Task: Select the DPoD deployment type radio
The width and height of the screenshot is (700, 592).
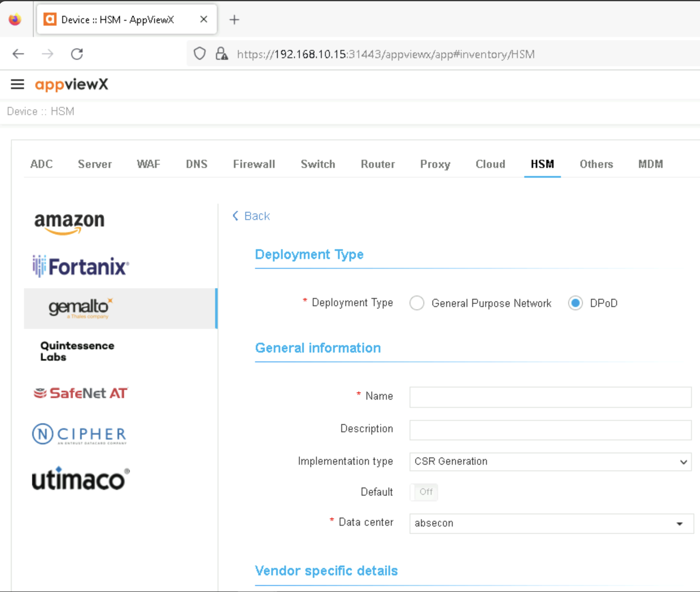Action: 575,303
